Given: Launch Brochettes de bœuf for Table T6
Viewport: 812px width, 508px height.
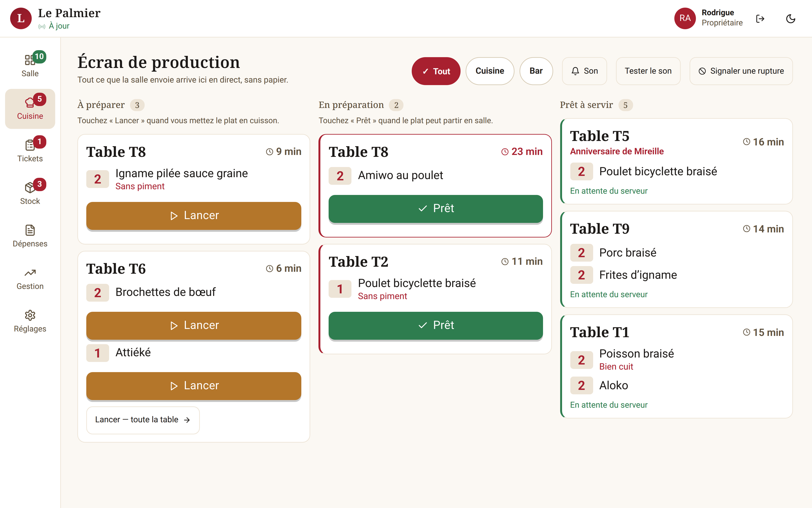Looking at the screenshot, I should [193, 325].
